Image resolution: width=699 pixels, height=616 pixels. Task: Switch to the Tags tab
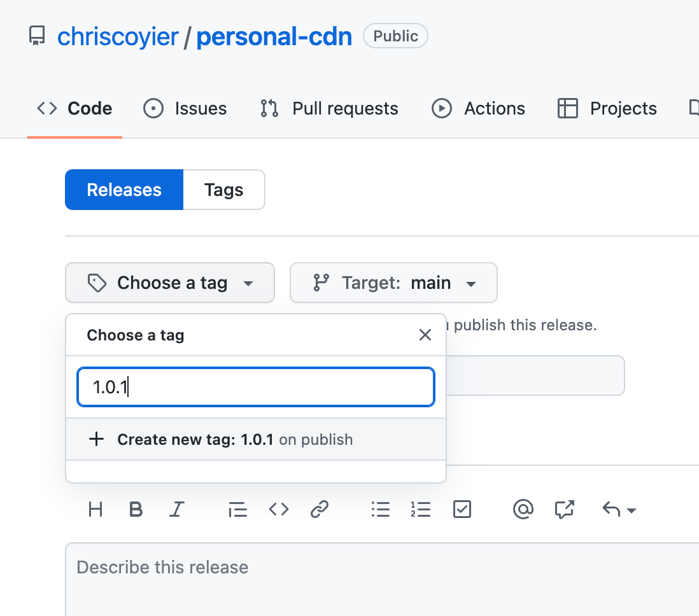(223, 190)
